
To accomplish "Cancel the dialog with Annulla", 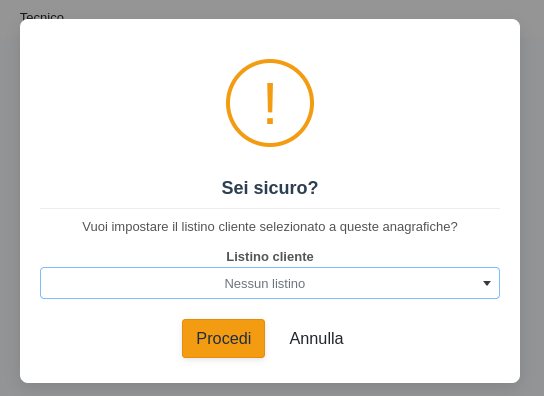I will (316, 338).
